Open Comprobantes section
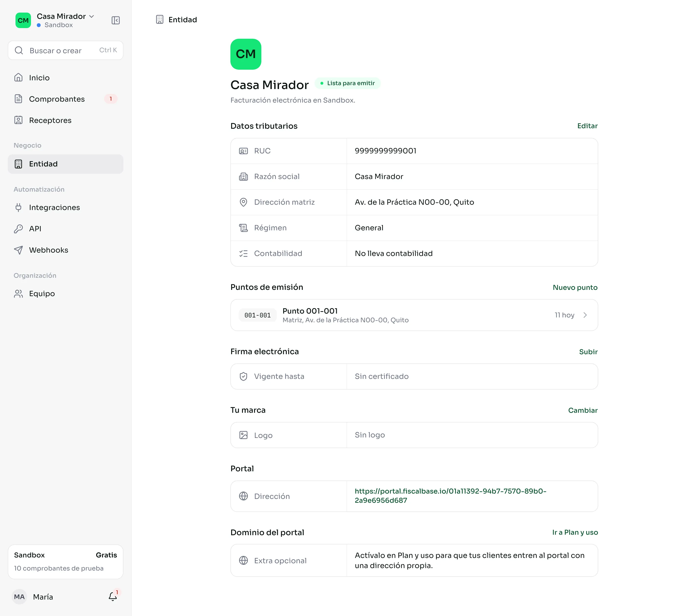Viewport: 697px width, 616px height. (x=66, y=99)
